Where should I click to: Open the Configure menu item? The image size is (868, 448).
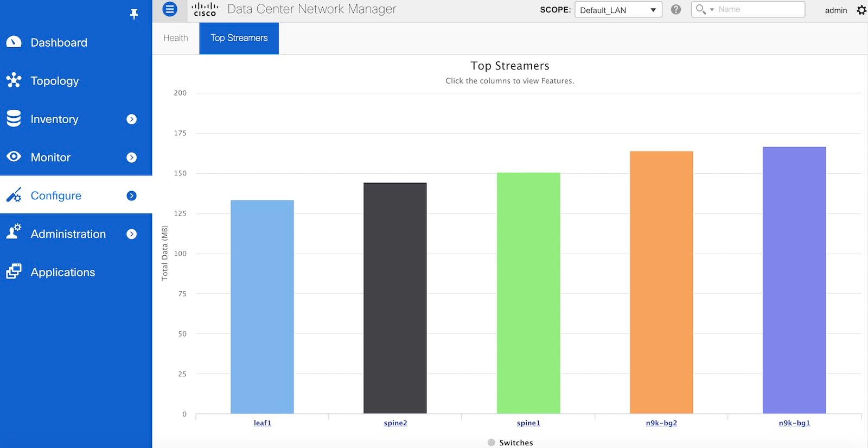pyautogui.click(x=76, y=195)
